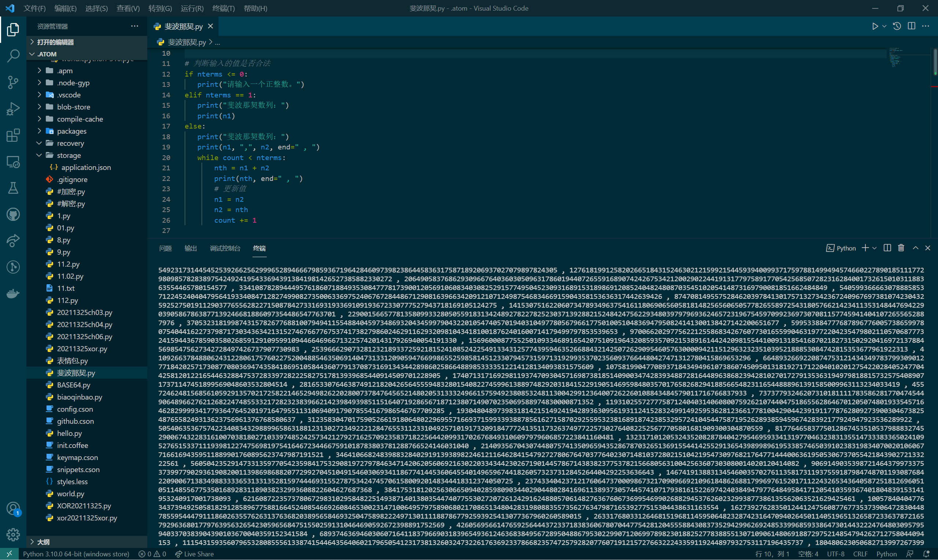The height and width of the screenshot is (560, 938).
Task: Split the editor to the right
Action: tap(911, 26)
